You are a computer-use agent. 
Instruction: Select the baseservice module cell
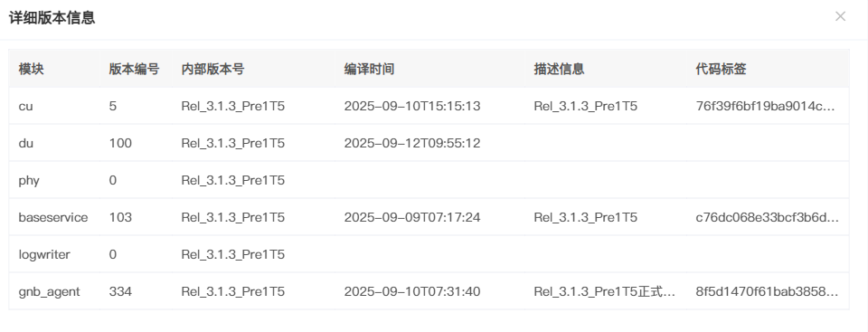tap(53, 217)
